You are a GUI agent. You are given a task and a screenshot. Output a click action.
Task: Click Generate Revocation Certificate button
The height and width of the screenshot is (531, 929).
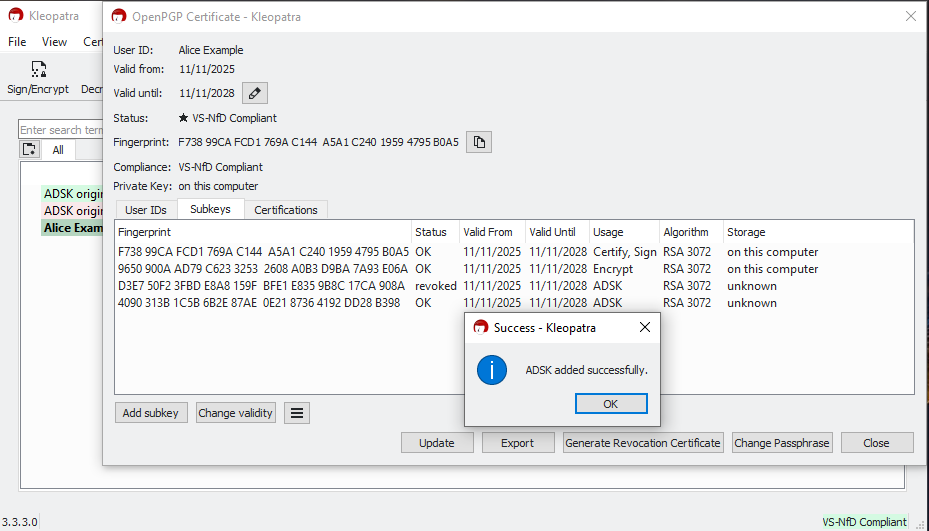pyautogui.click(x=643, y=443)
